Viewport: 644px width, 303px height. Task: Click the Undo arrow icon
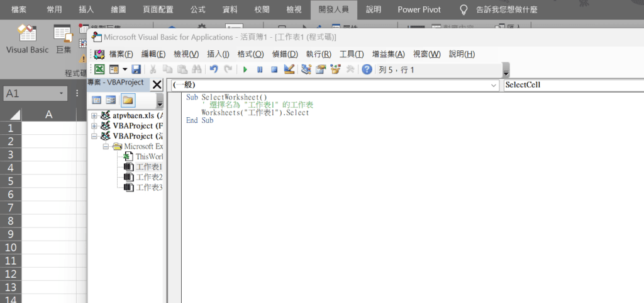(x=214, y=69)
